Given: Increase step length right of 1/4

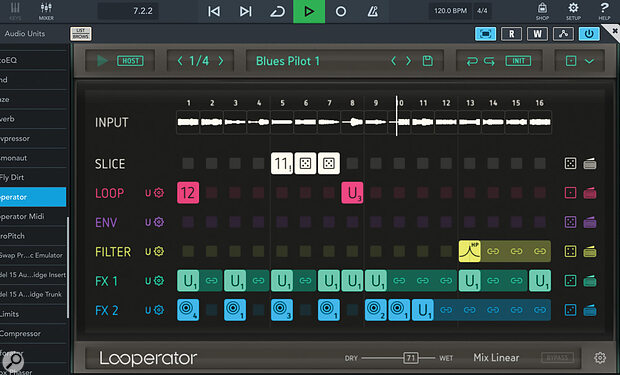Looking at the screenshot, I should point(221,61).
